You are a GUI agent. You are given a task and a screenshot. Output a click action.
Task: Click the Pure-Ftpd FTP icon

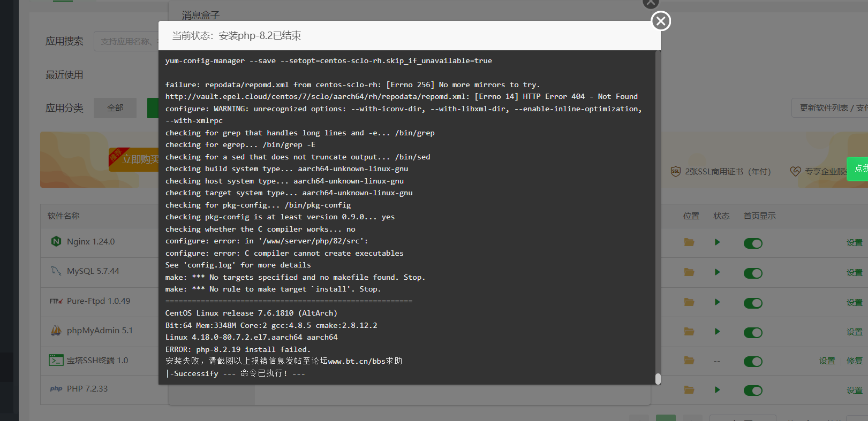(x=56, y=301)
